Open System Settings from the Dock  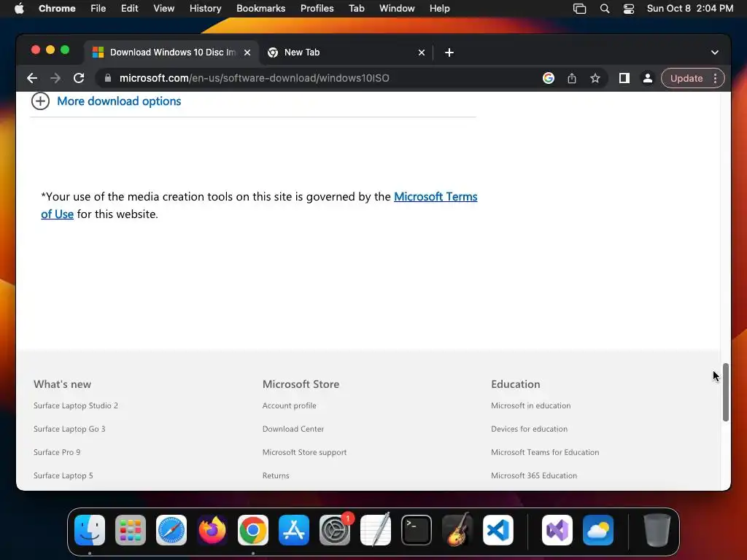pos(335,530)
